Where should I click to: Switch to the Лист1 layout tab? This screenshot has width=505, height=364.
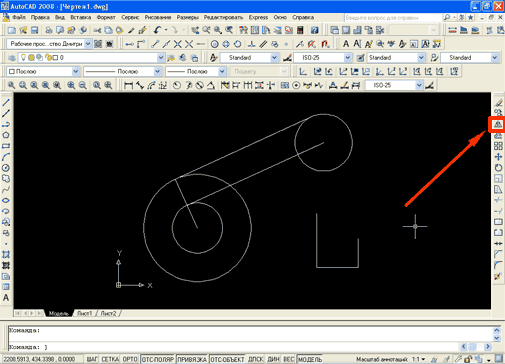[84, 313]
